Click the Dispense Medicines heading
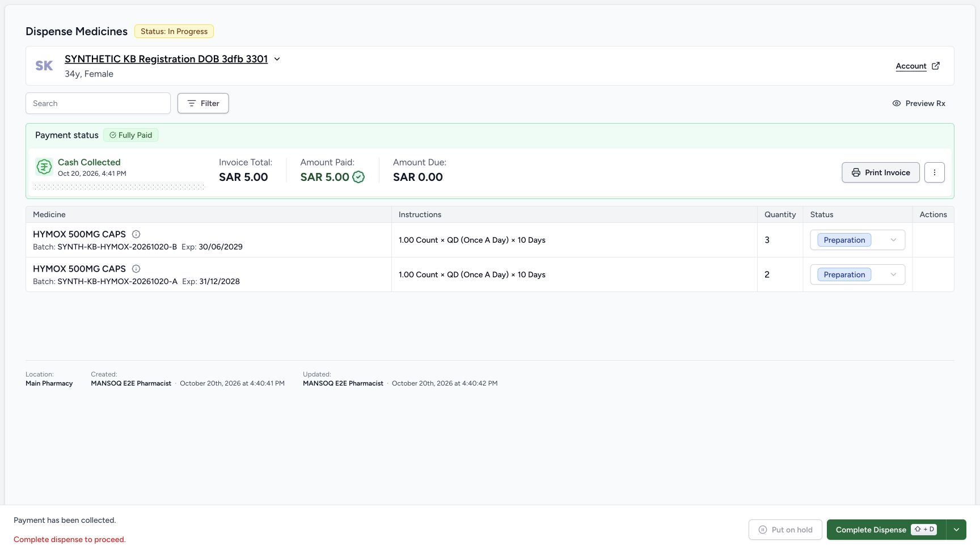 point(77,31)
